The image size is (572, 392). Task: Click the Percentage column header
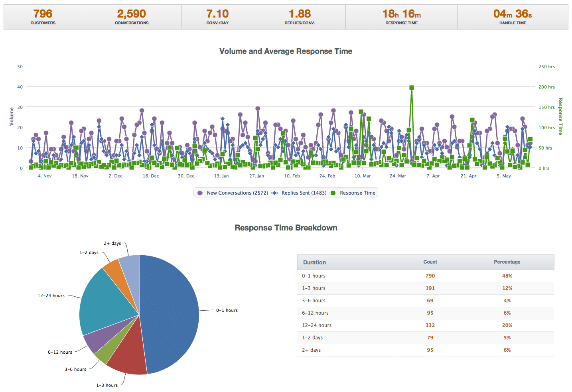(x=507, y=262)
